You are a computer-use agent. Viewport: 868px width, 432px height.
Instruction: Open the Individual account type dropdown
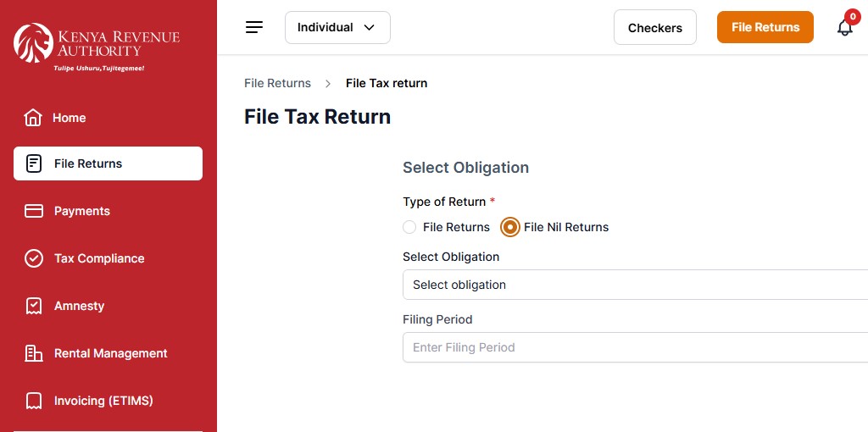click(337, 27)
